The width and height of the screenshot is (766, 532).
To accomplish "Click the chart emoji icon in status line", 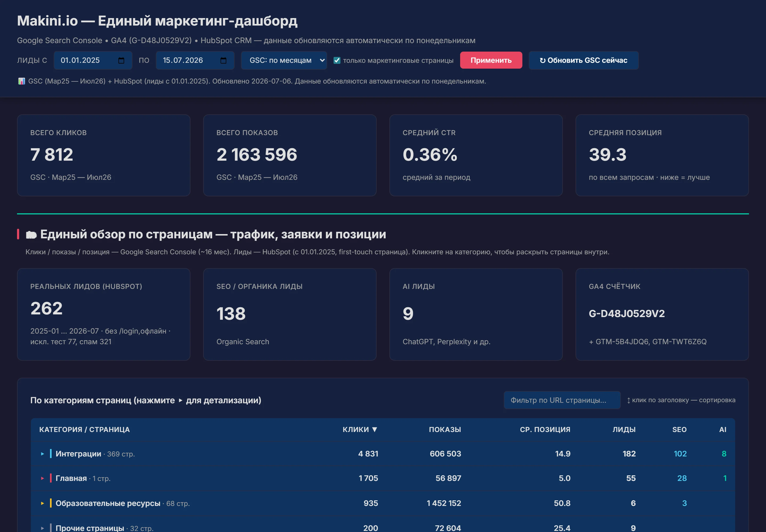I will click(x=22, y=81).
